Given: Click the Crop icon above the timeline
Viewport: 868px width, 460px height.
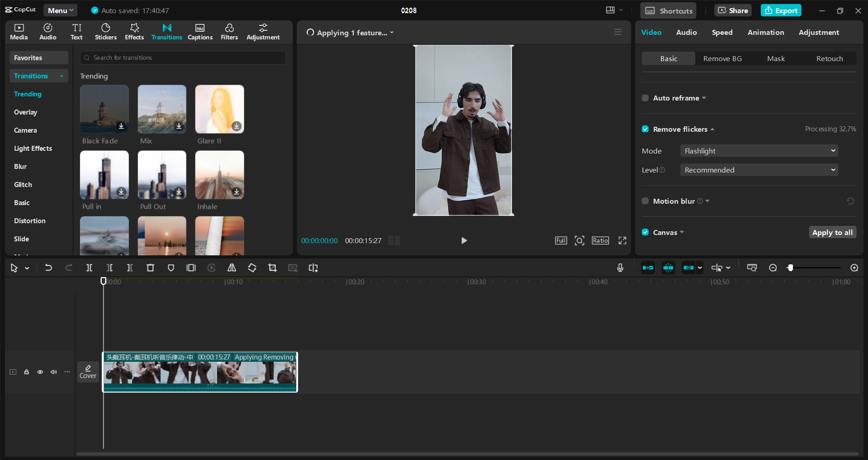Looking at the screenshot, I should coord(272,268).
